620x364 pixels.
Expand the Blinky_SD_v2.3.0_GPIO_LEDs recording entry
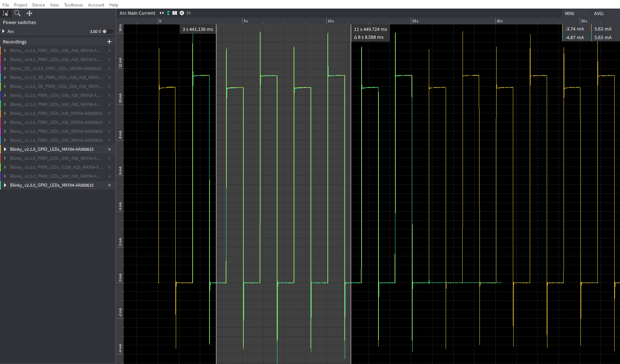coord(5,68)
